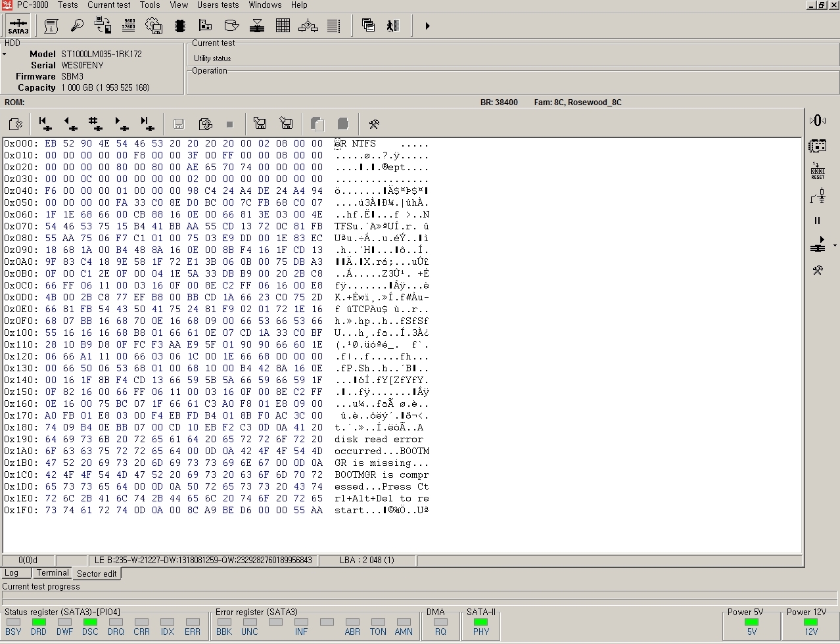Click the reload sector icon
Image resolution: width=840 pixels, height=644 pixels.
click(x=205, y=124)
